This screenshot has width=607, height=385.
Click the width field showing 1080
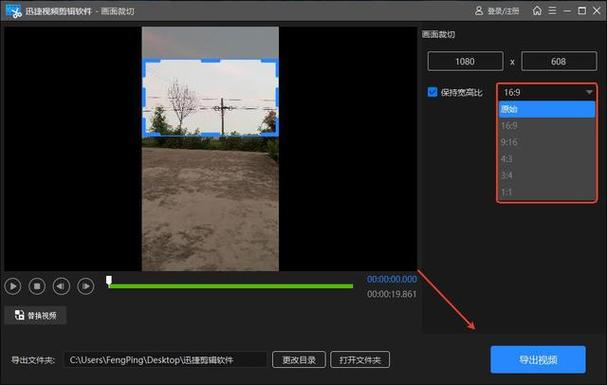(465, 61)
